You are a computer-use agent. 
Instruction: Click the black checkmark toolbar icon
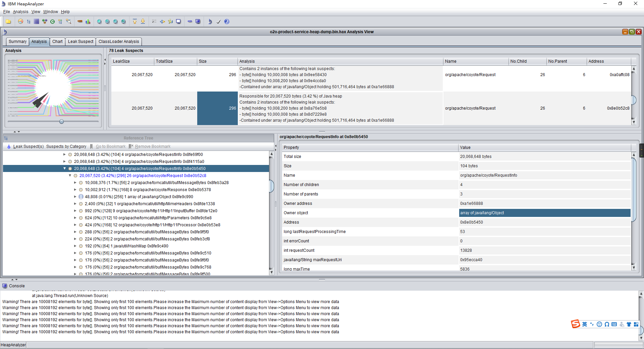[x=218, y=21]
